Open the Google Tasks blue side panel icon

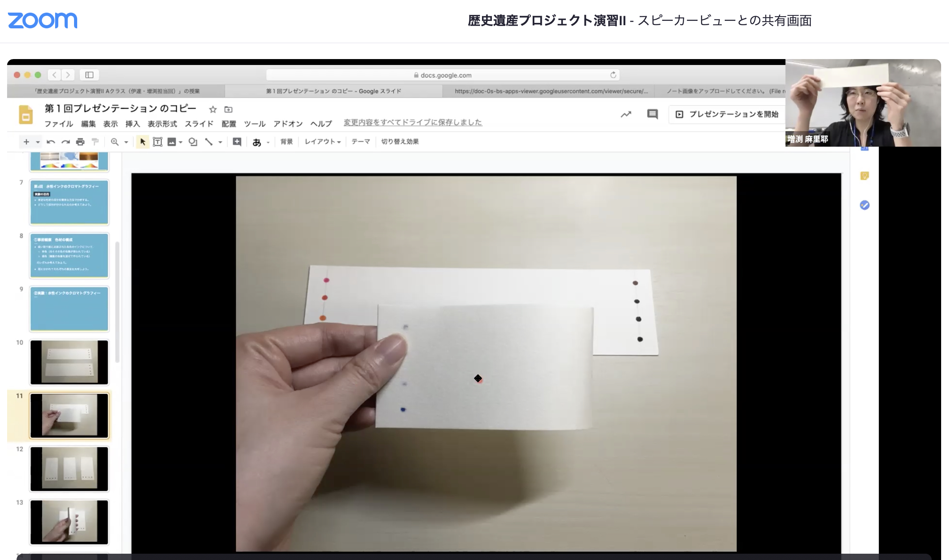[864, 205]
